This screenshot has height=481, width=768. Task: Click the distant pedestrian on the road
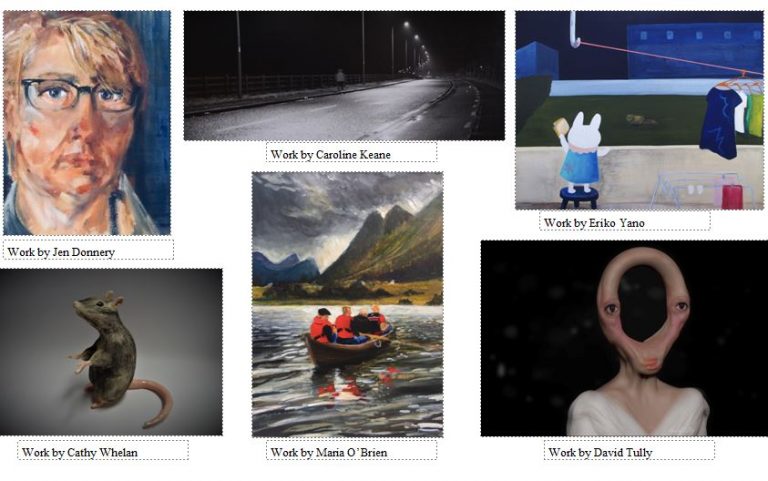[x=340, y=79]
